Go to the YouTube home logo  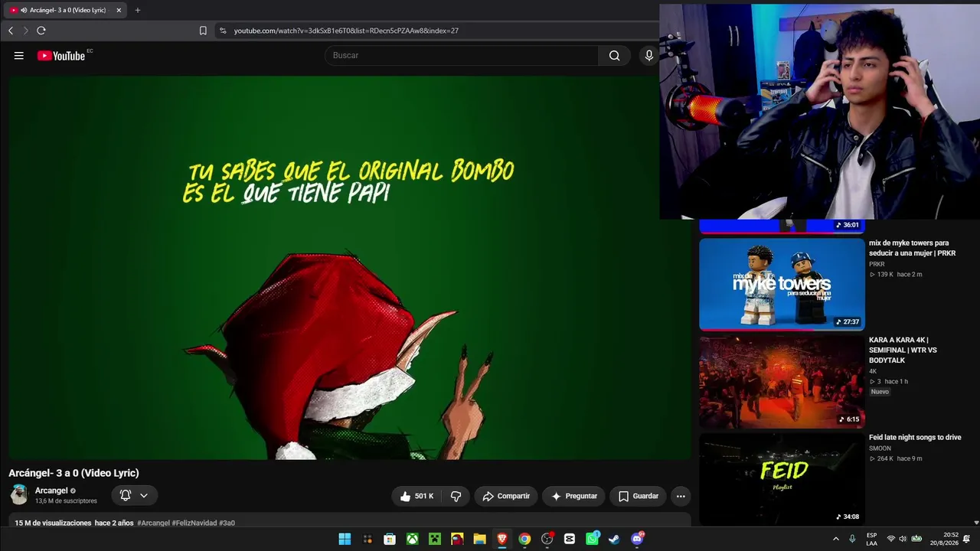coord(61,55)
